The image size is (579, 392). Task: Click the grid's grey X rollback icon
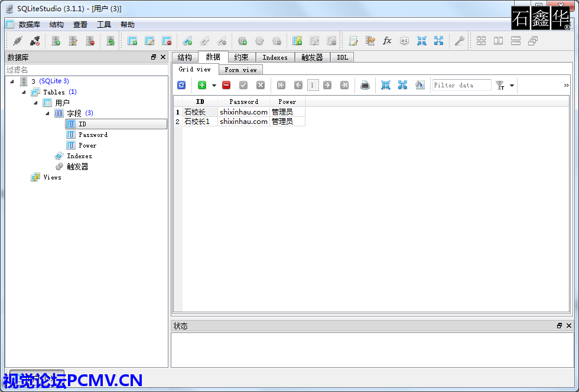261,85
